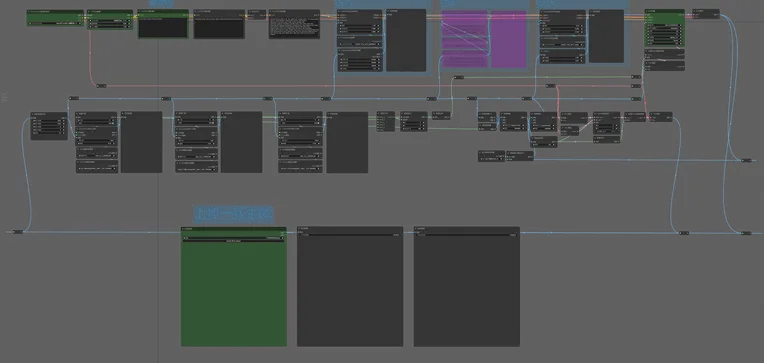Select the small node at the top-right end

[706, 14]
